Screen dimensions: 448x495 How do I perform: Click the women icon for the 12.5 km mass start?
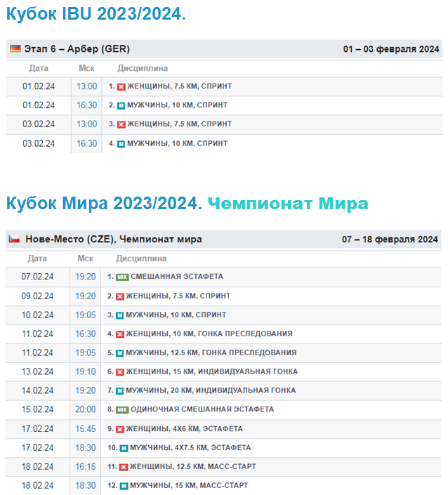coord(124,467)
